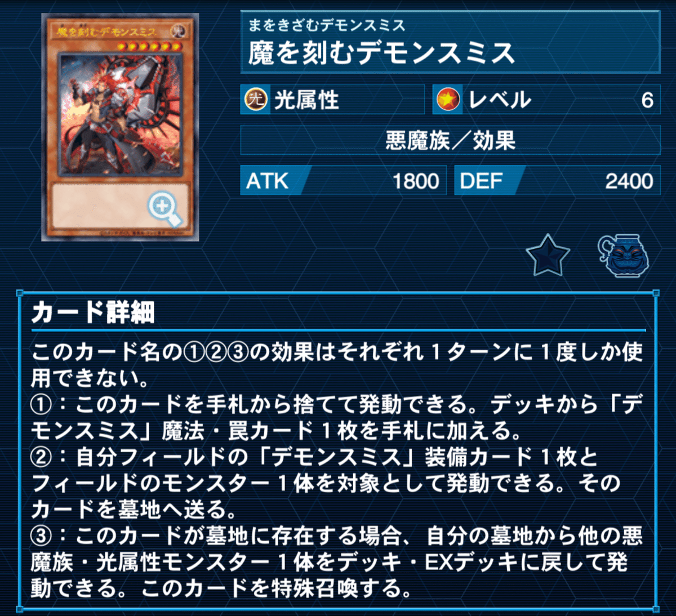The height and width of the screenshot is (616, 676).
Task: Open the card image thumbnail
Action: (120, 128)
